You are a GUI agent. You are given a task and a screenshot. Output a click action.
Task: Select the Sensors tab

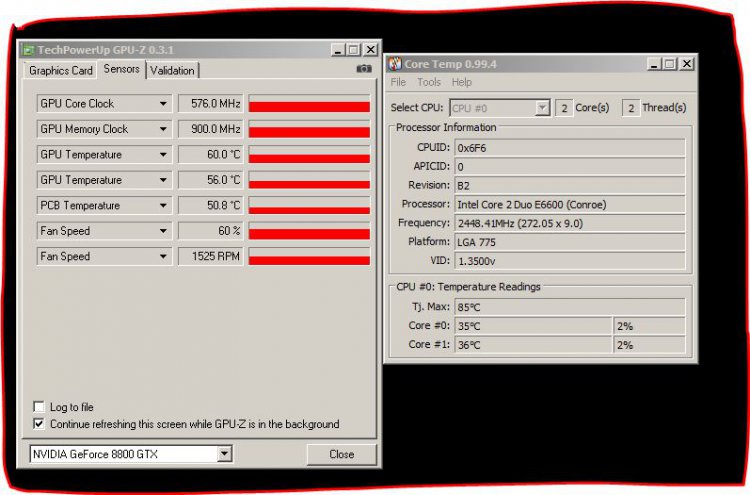pyautogui.click(x=121, y=69)
